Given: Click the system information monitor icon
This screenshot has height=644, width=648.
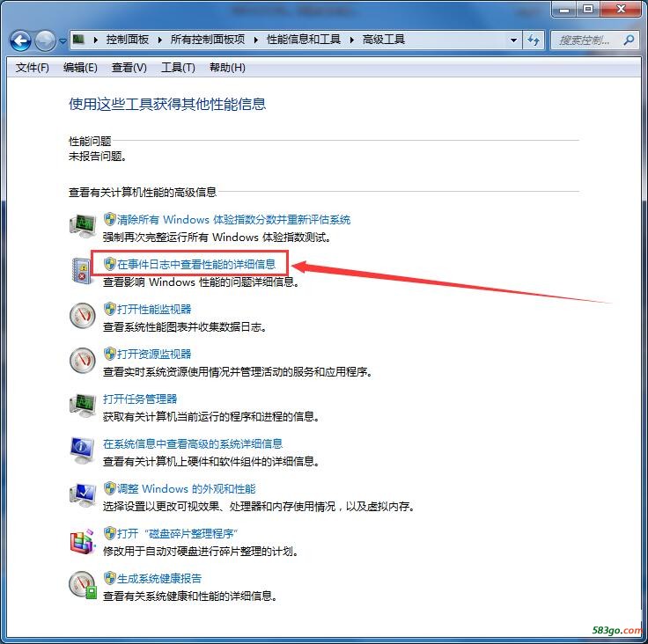Looking at the screenshot, I should tap(82, 450).
